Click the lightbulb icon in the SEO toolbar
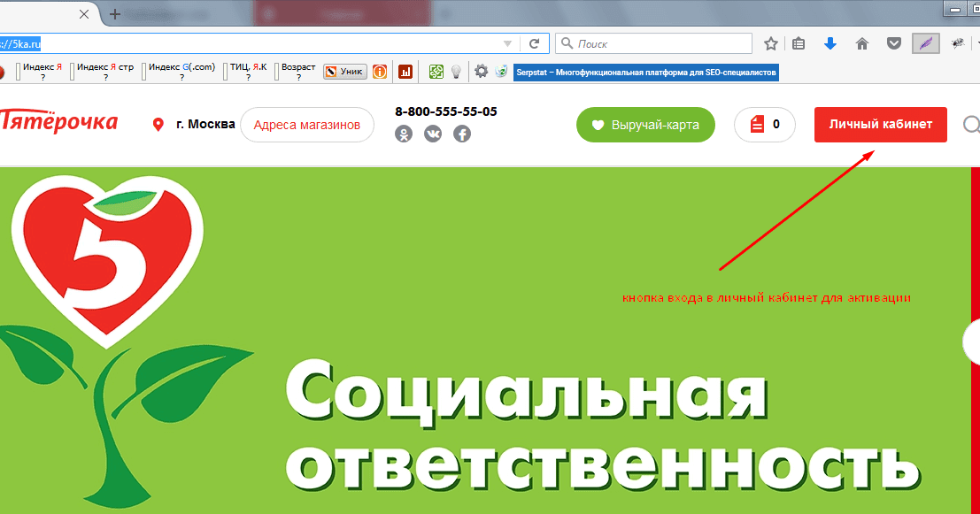The height and width of the screenshot is (514, 980). click(456, 71)
